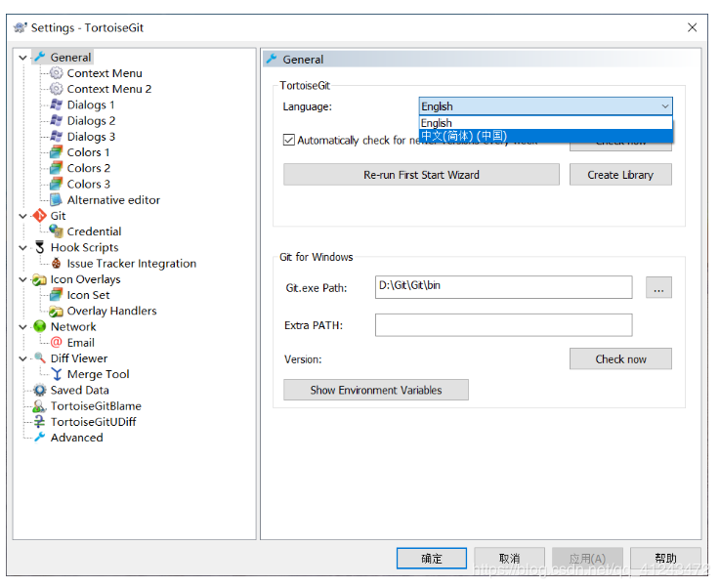
Task: Click the Overlay Handlers folder icon
Action: [56, 311]
